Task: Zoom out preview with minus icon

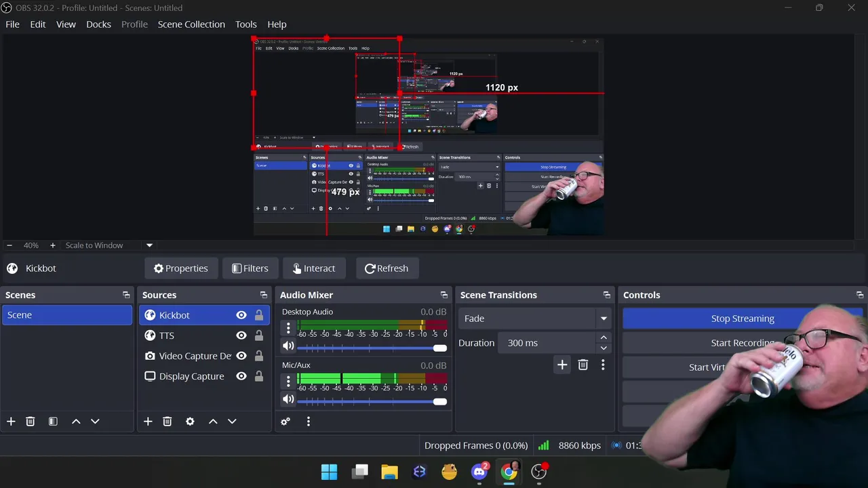Action: click(x=9, y=245)
